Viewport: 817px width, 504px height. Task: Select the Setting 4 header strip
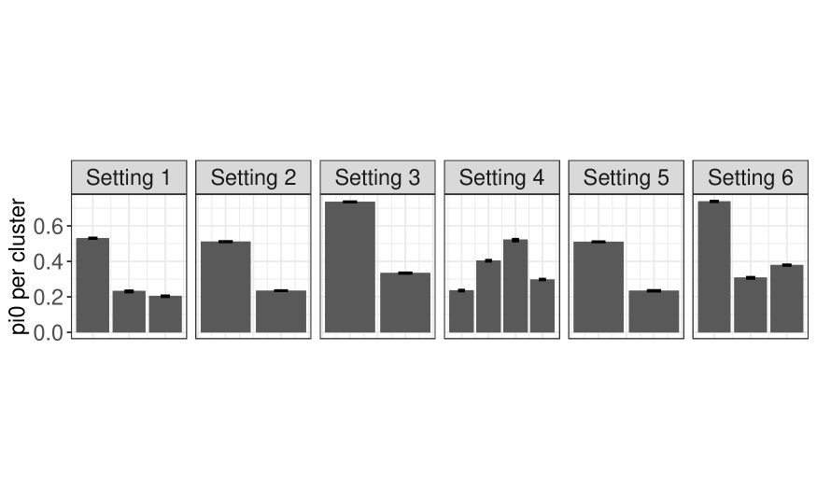pos(501,177)
